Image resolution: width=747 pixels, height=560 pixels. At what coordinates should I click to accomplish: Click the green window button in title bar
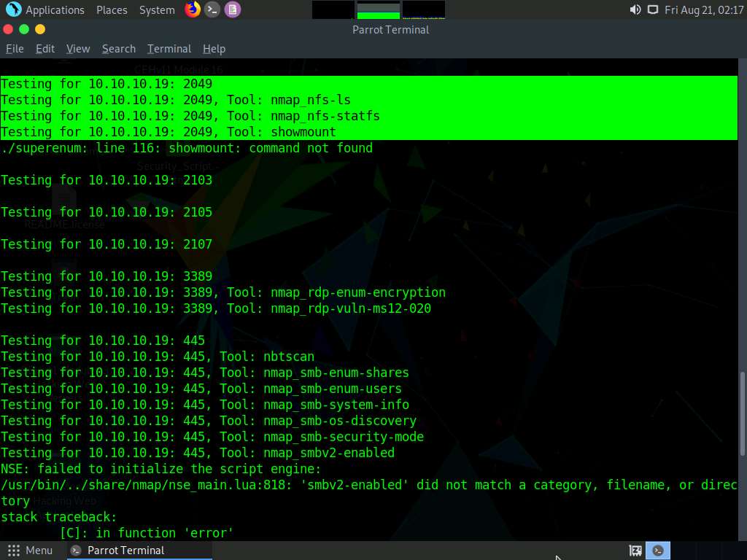coord(24,29)
